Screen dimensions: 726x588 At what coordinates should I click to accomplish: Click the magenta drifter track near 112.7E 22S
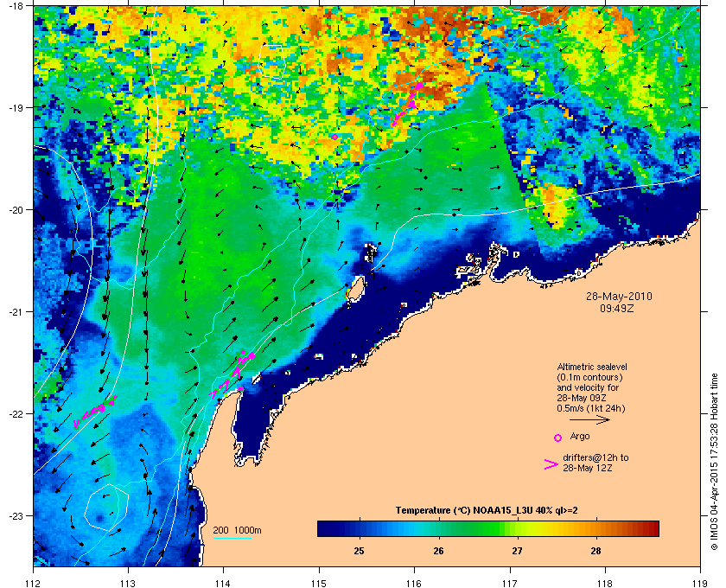coord(95,411)
